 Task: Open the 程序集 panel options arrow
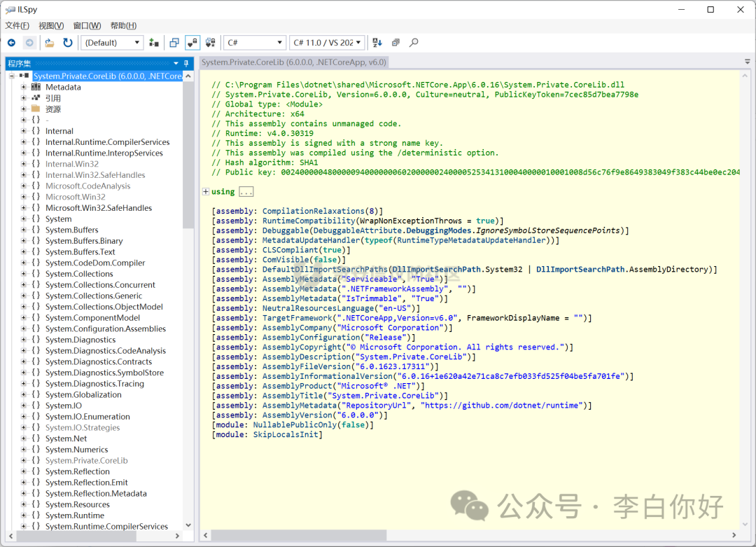pos(176,63)
